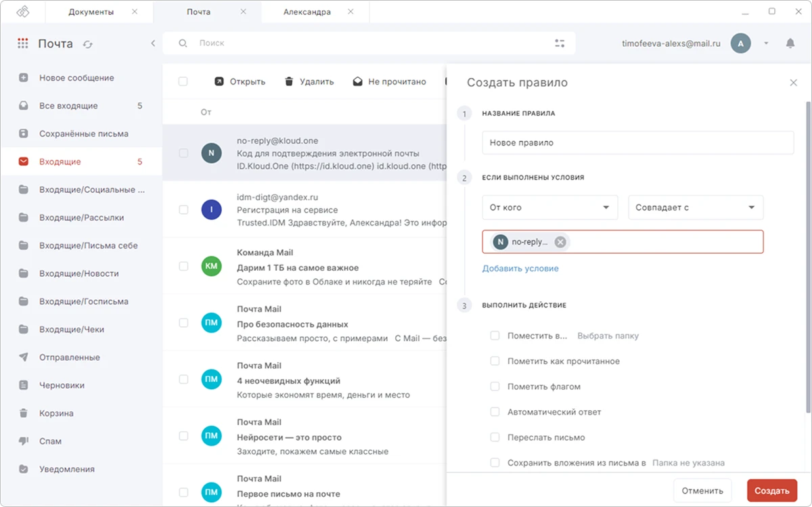Close the Документы tab
The width and height of the screenshot is (812, 507).
coord(135,12)
